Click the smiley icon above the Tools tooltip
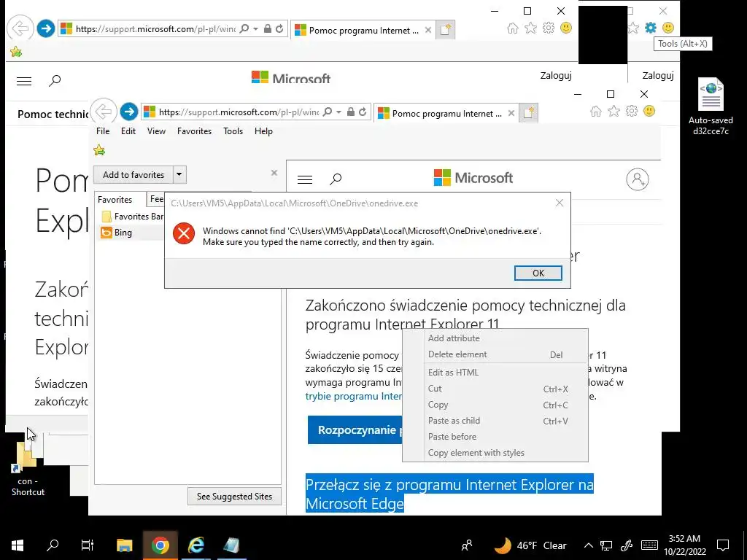This screenshot has height=560, width=747. 668,28
